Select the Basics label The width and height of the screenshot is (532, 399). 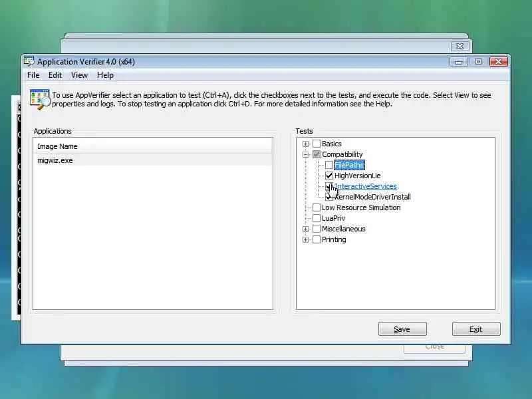331,144
